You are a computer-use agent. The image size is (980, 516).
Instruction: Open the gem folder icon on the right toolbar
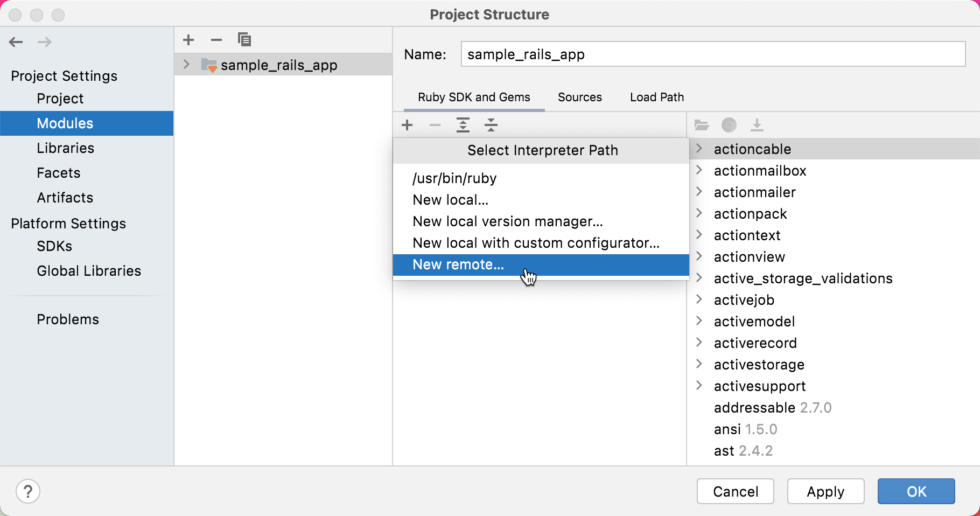tap(702, 125)
